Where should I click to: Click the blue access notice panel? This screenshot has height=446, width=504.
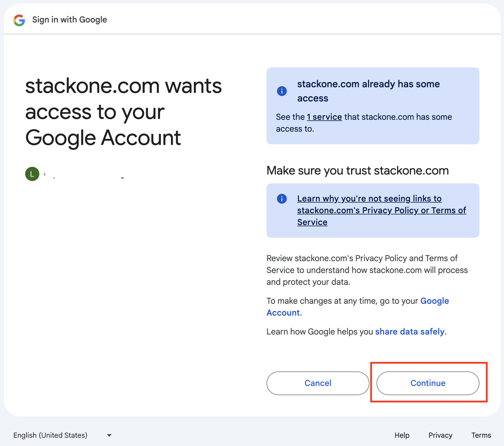[x=373, y=106]
